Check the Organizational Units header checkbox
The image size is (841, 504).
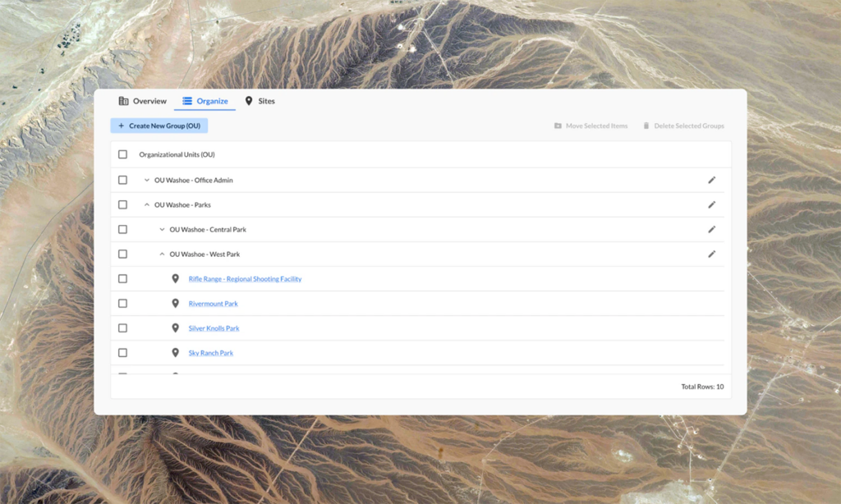pos(122,154)
